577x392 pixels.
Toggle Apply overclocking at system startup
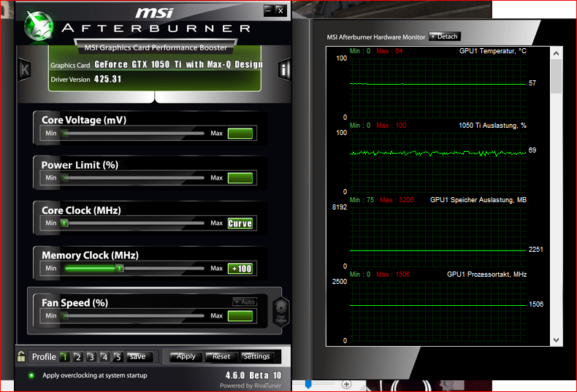(x=31, y=375)
